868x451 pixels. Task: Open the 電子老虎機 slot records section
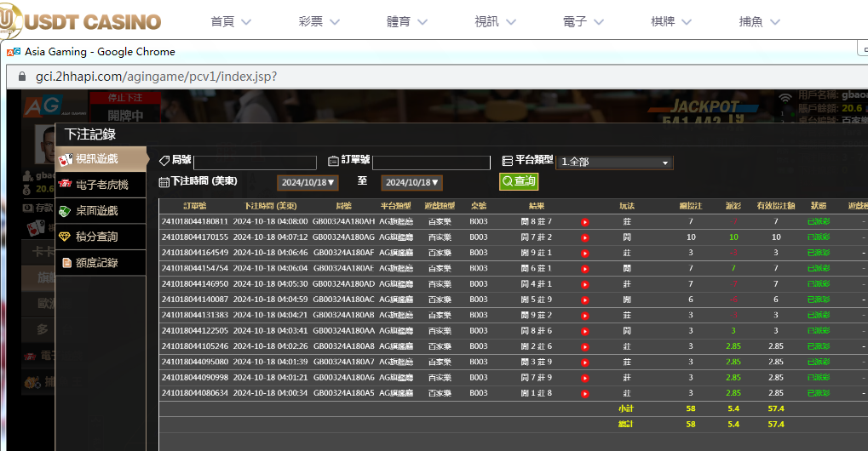(x=102, y=185)
